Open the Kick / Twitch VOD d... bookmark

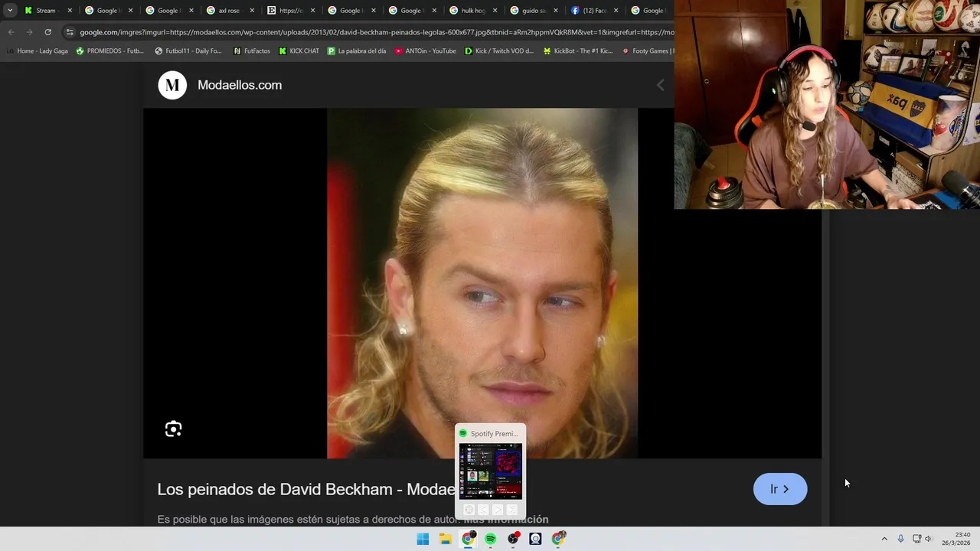coord(499,51)
